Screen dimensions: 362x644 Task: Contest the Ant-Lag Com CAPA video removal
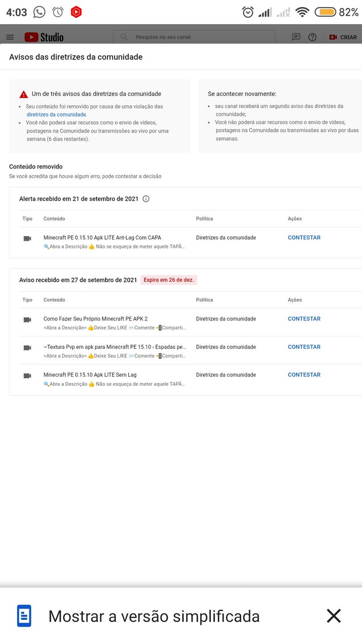[x=304, y=238]
